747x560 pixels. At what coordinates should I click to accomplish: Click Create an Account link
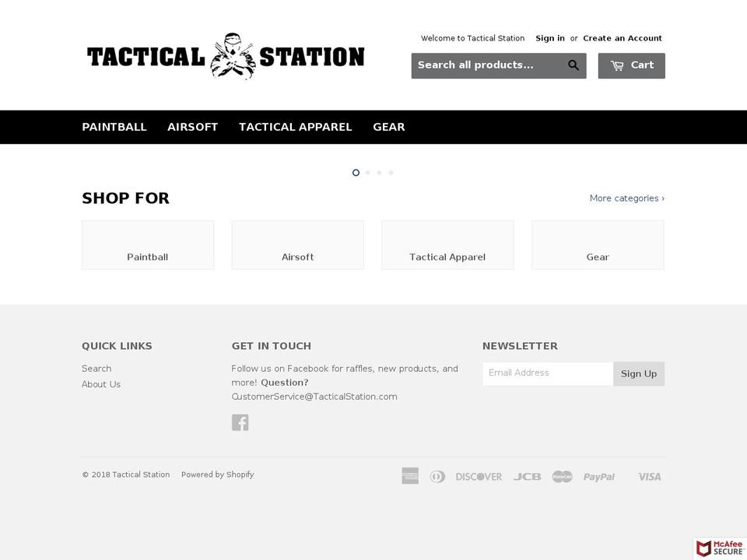[x=622, y=38]
